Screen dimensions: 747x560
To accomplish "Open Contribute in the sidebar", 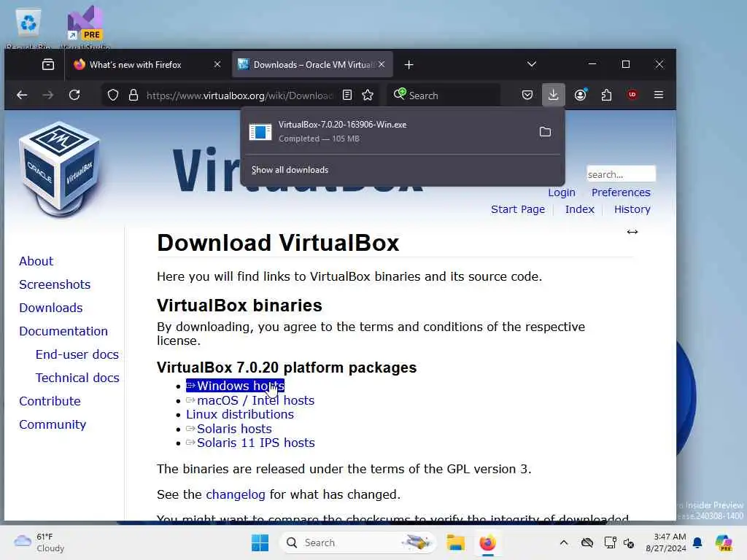I will pos(50,401).
